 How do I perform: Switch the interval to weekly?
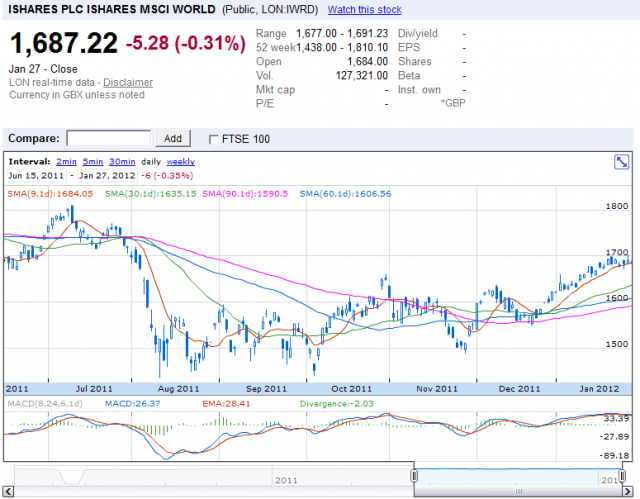point(180,162)
